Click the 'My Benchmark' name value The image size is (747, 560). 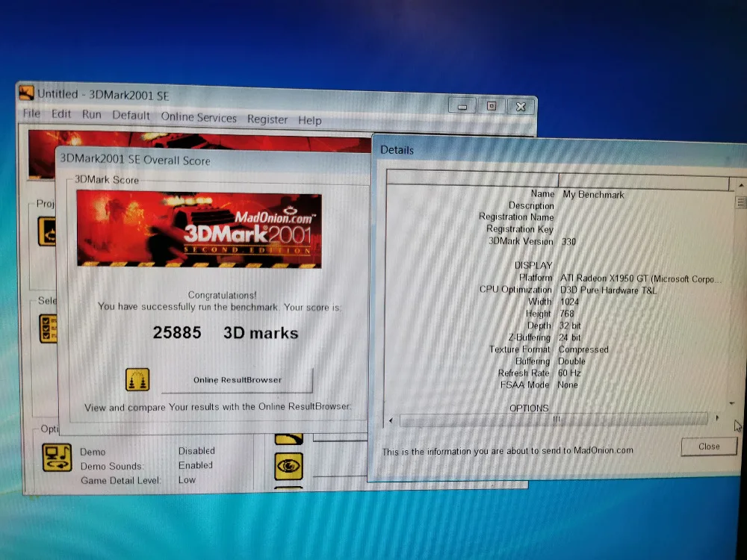[x=593, y=194]
